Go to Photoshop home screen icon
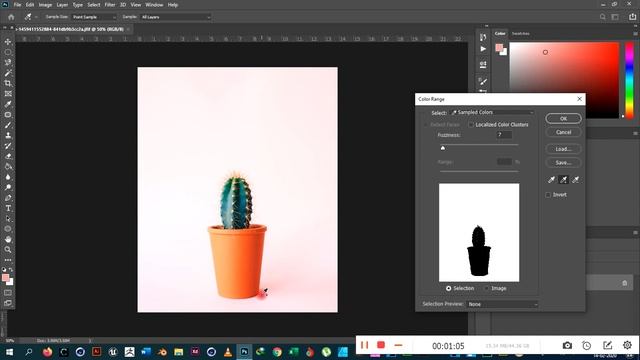The height and width of the screenshot is (360, 640). (11, 17)
